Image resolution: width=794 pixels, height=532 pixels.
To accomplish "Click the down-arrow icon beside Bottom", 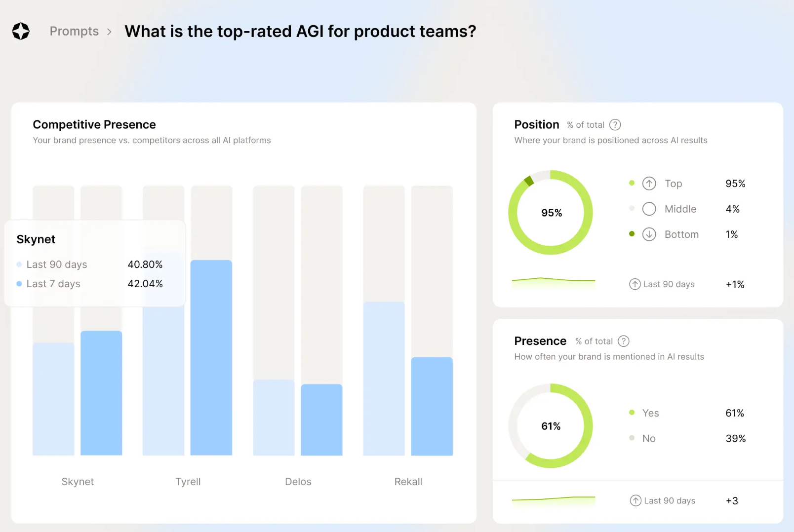I will [649, 234].
